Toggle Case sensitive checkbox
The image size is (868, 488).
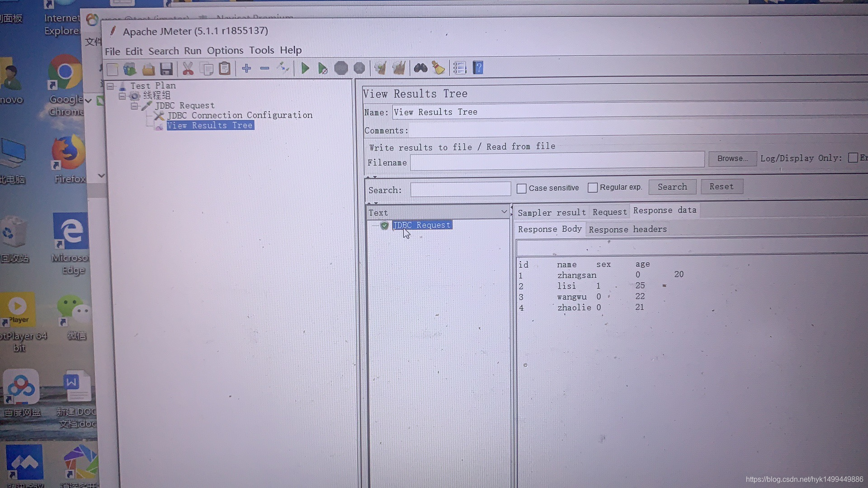coord(520,187)
